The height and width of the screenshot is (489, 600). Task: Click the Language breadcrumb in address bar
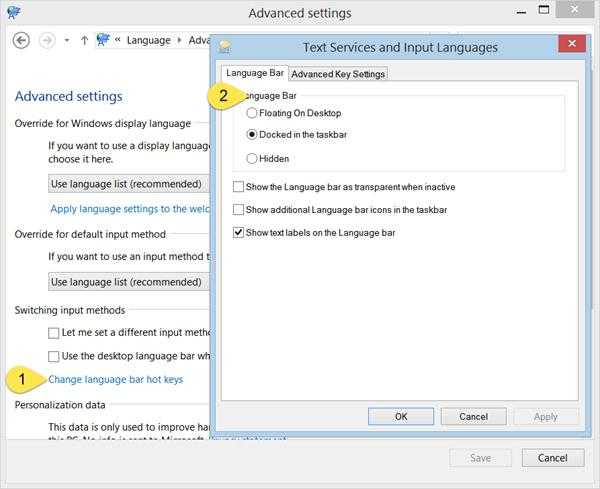click(148, 40)
